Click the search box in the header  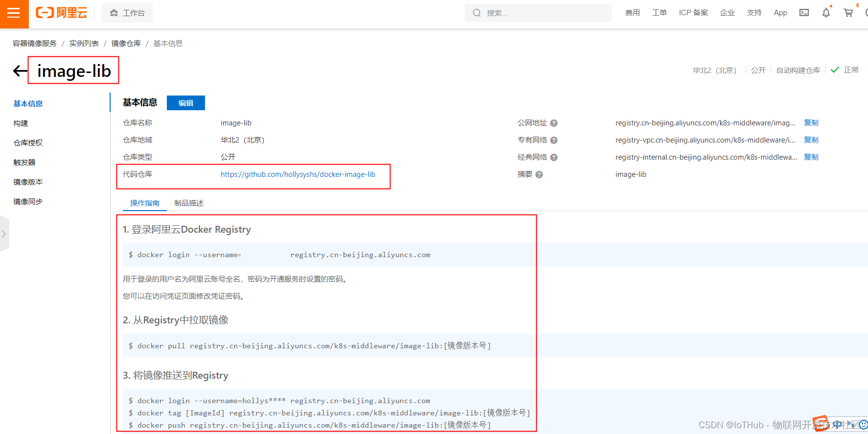pos(538,13)
